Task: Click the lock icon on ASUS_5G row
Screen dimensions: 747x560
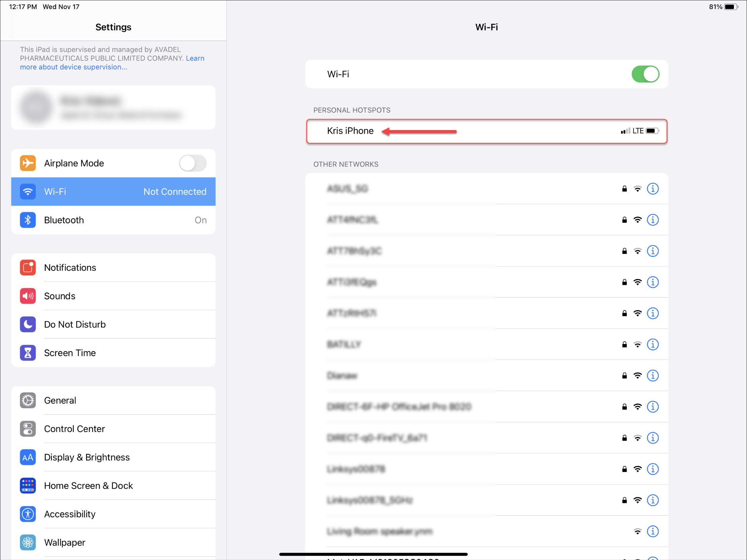Action: (x=624, y=188)
